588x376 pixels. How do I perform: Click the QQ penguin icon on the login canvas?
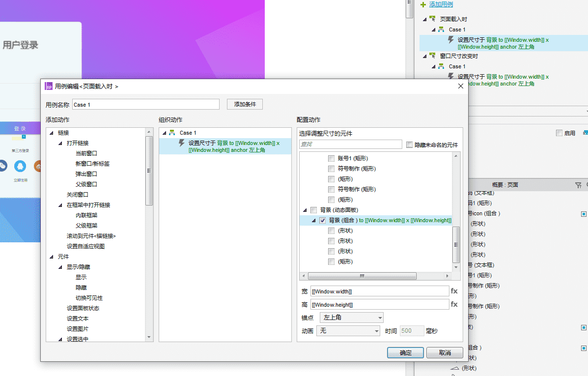20,166
